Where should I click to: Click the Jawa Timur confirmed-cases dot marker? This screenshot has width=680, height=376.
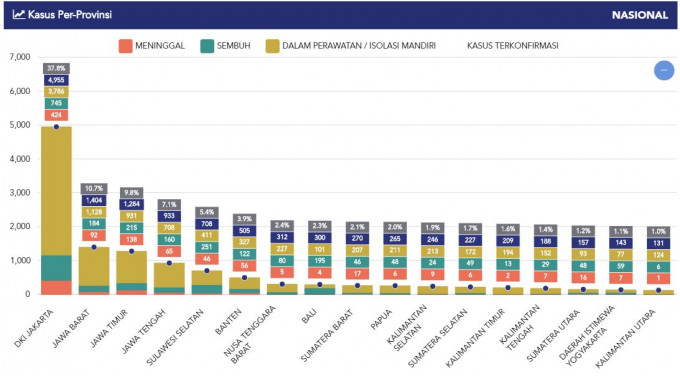pyautogui.click(x=131, y=252)
